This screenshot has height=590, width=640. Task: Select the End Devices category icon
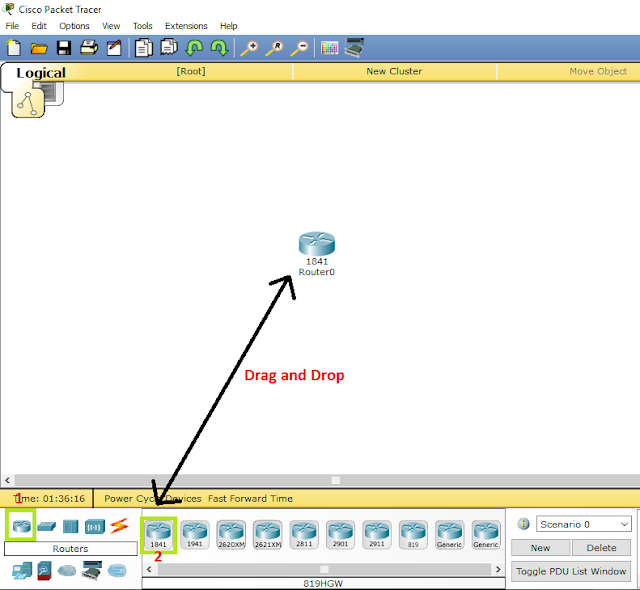[x=22, y=571]
